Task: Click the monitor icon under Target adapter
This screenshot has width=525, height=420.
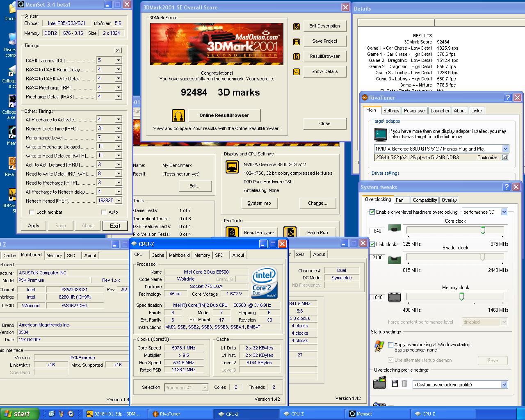Action: pyautogui.click(x=381, y=135)
